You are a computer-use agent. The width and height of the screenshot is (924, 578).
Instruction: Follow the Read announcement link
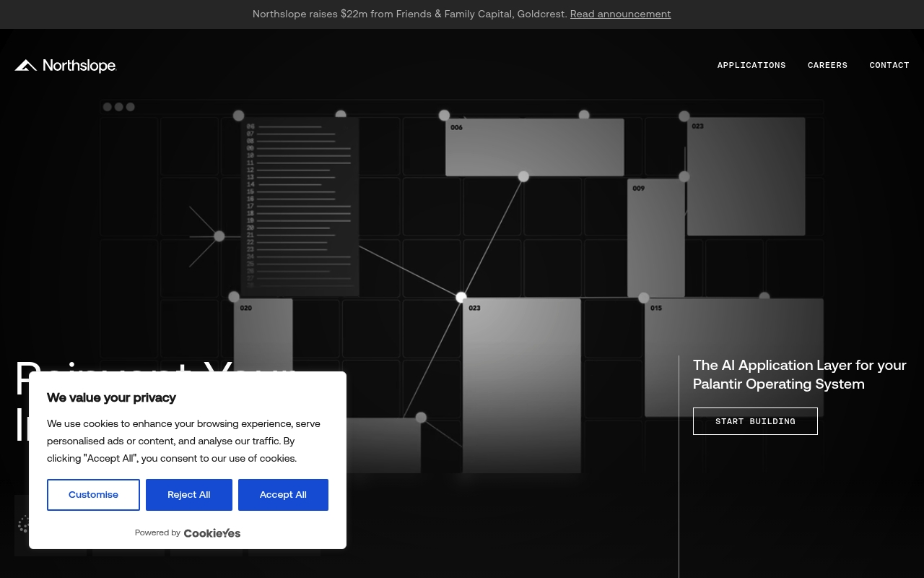pos(620,14)
